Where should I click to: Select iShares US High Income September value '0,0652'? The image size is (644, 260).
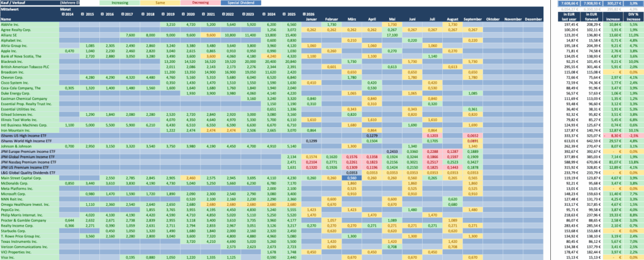coord(473,135)
